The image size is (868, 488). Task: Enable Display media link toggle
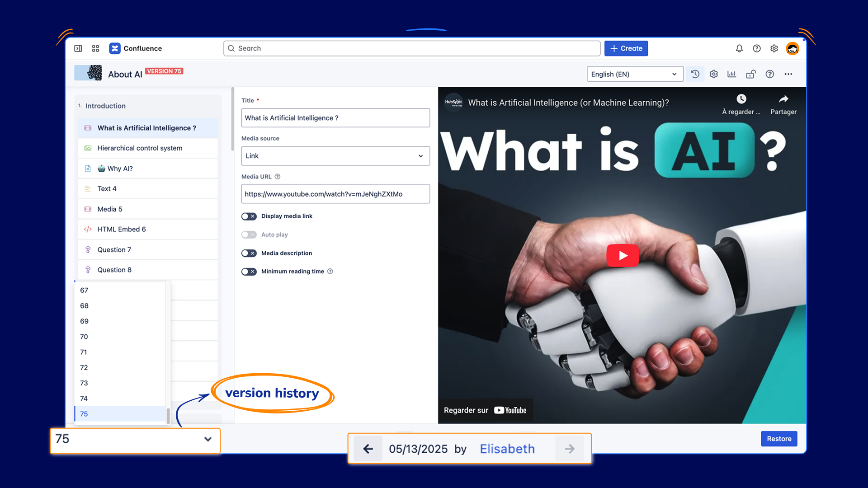pyautogui.click(x=249, y=216)
